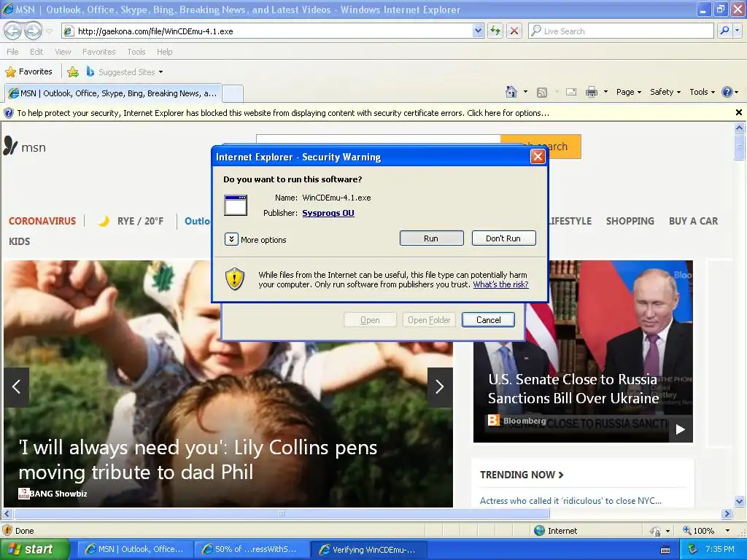Image resolution: width=747 pixels, height=560 pixels.
Task: Switch to 50% of download taskbar window
Action: pyautogui.click(x=252, y=550)
